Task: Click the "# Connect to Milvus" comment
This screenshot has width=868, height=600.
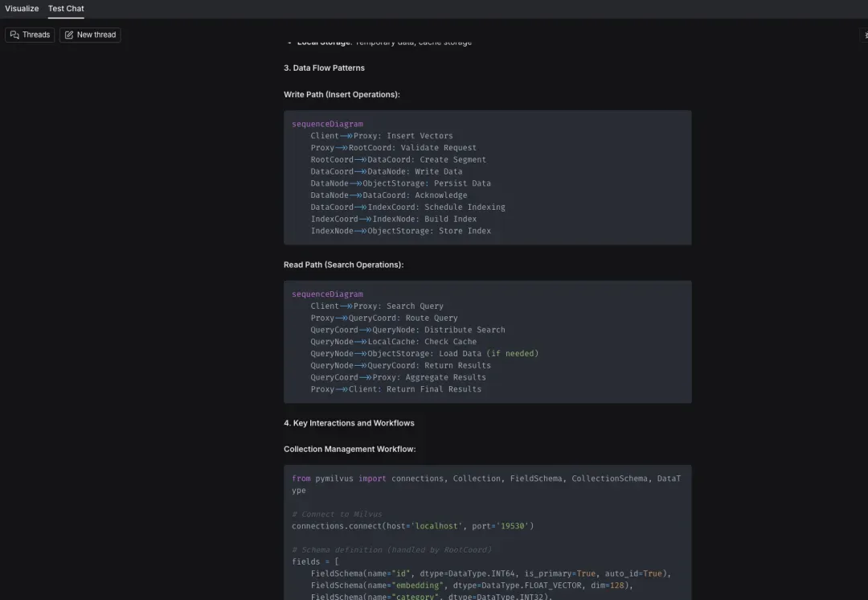Action: coord(337,514)
